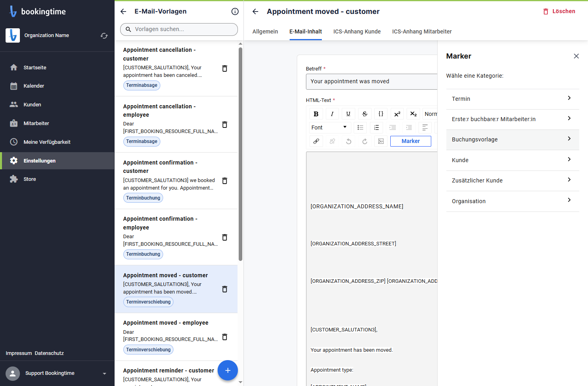Expand Erste:r buchbare:r Mitarbeiter:in category
This screenshot has height=386, width=588.
(512, 119)
